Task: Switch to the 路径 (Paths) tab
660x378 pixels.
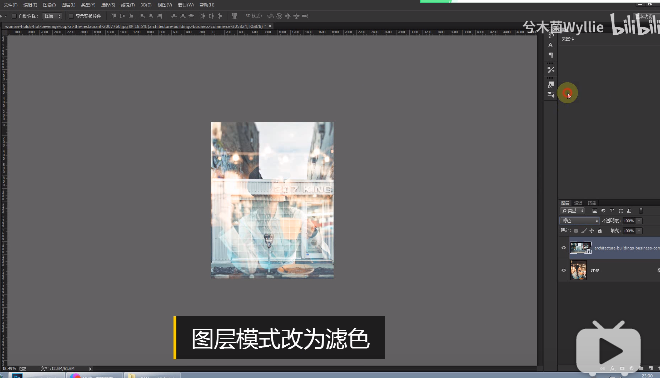Action: coord(592,203)
